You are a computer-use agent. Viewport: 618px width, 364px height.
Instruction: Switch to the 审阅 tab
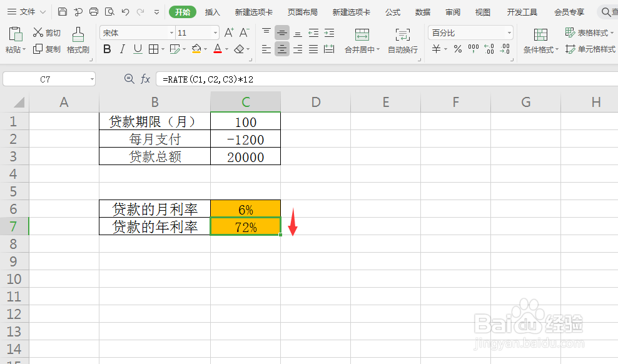tap(453, 13)
